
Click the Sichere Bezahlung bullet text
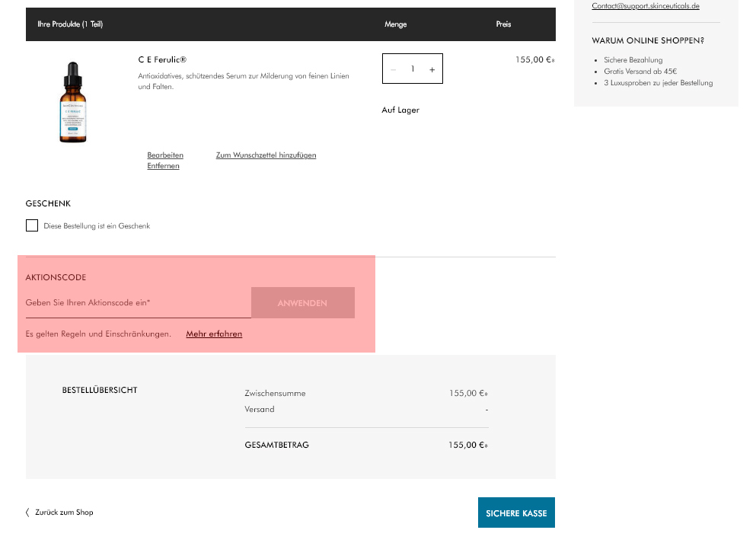633,60
